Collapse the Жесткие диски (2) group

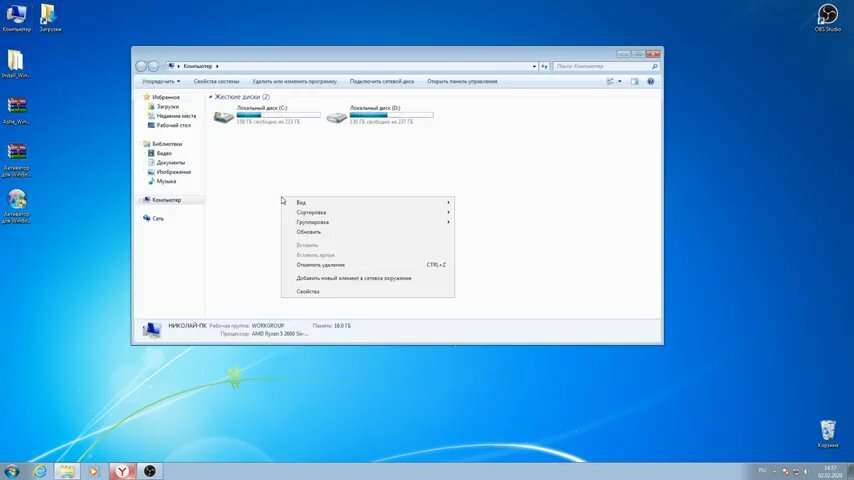(211, 97)
